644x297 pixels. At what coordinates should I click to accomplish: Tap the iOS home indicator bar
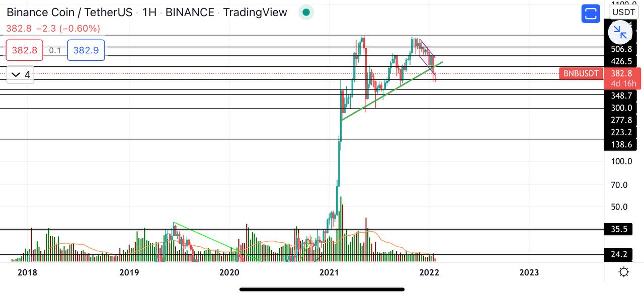coord(322,289)
